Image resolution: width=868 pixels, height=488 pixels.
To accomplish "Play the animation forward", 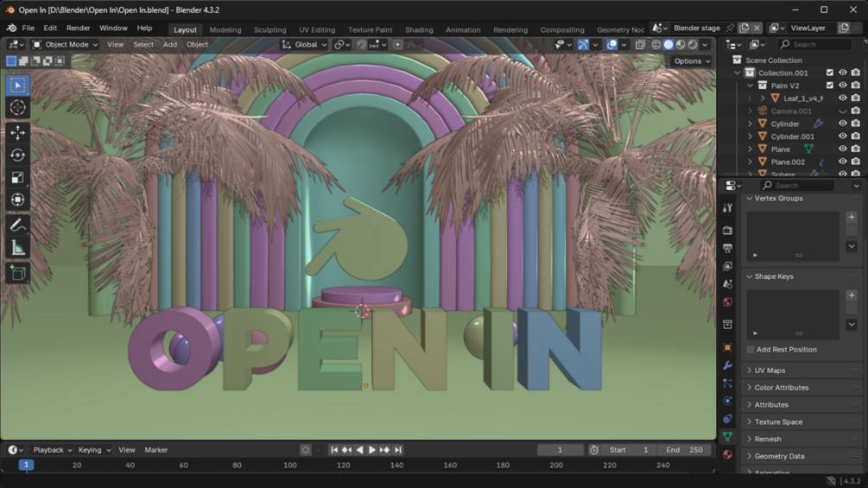I will point(372,450).
